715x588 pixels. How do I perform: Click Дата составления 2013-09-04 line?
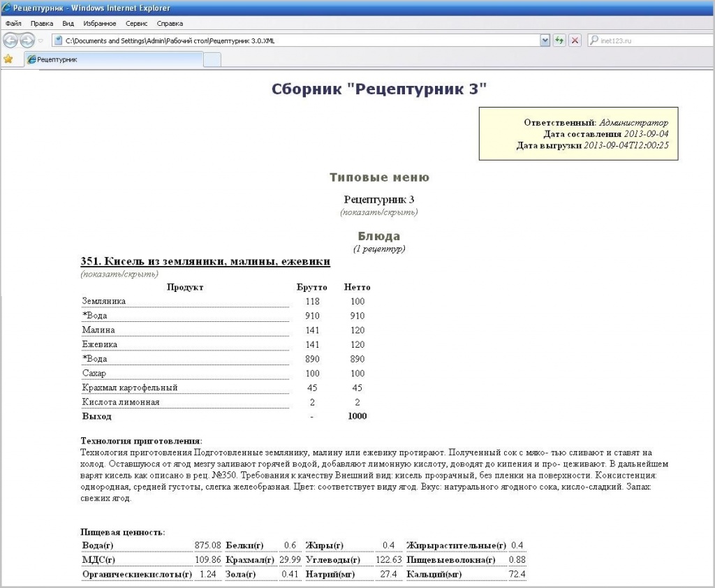[x=606, y=134]
